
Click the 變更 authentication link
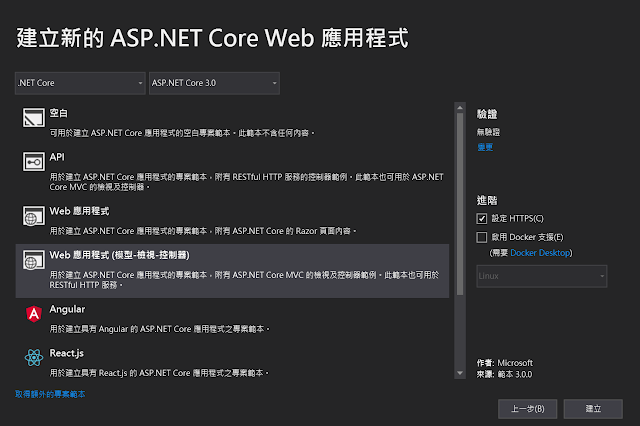pos(485,147)
